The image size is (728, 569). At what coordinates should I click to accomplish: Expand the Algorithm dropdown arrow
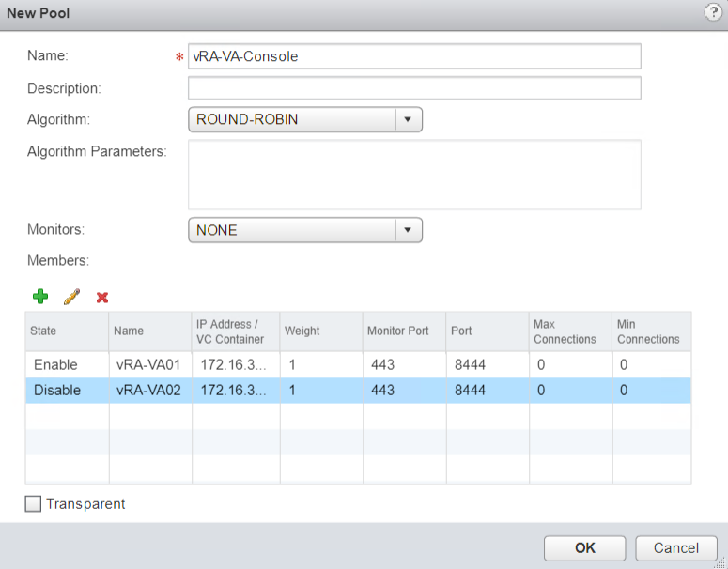point(408,119)
